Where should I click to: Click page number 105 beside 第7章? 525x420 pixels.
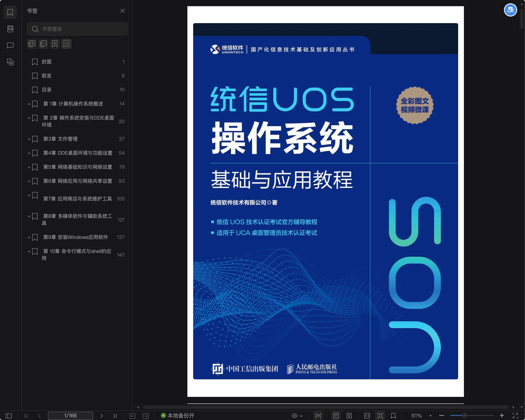(121, 199)
